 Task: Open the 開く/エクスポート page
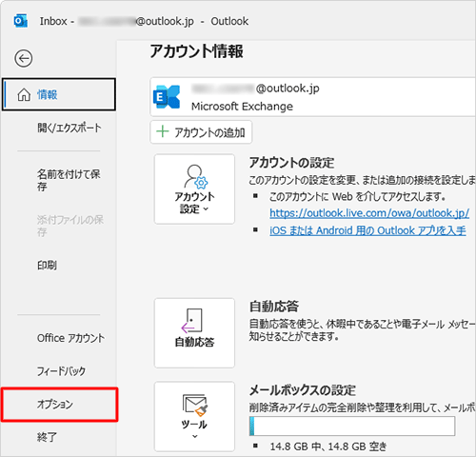point(69,128)
